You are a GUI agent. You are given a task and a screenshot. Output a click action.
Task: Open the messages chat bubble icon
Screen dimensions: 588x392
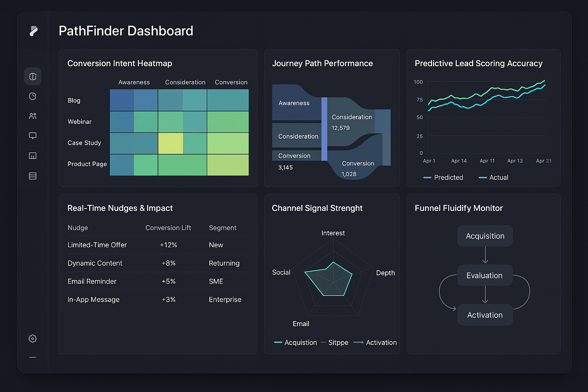coord(33,136)
